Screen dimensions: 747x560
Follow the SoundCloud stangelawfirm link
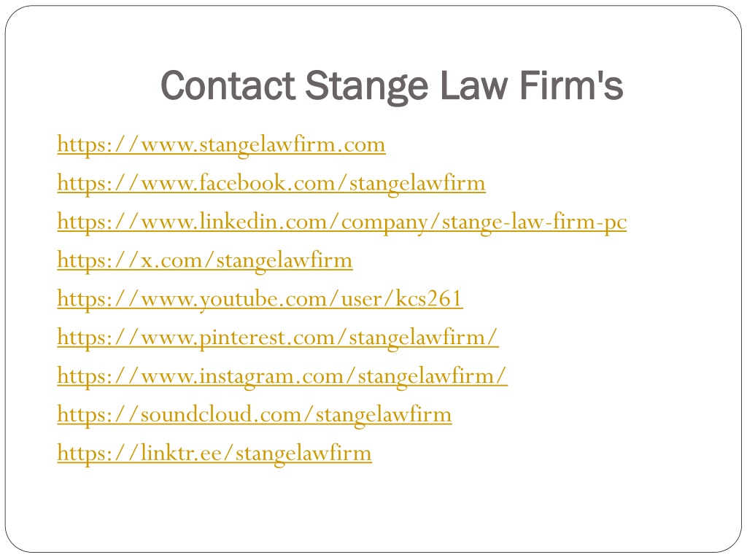click(255, 415)
